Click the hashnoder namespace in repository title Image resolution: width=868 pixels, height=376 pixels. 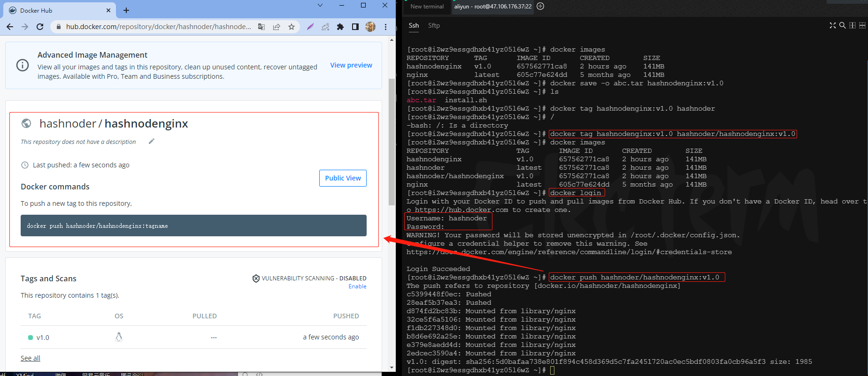[68, 123]
